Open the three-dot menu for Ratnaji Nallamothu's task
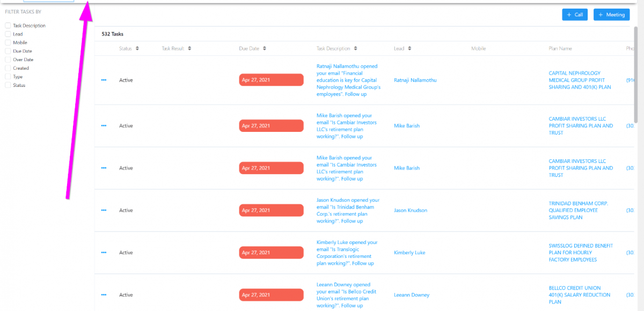The width and height of the screenshot is (644, 311). (104, 80)
